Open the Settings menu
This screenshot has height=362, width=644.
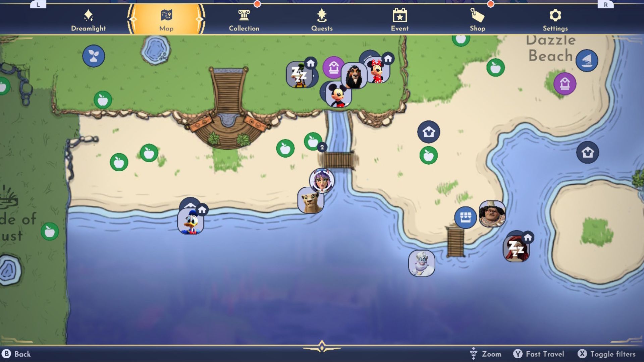555,19
